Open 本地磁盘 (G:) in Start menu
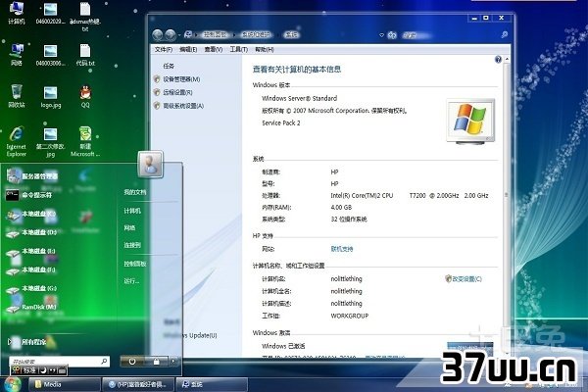The width and height of the screenshot is (588, 392). coord(31,288)
